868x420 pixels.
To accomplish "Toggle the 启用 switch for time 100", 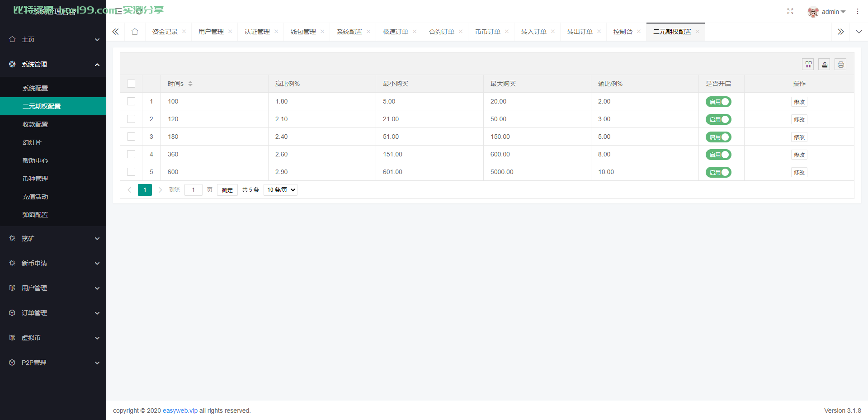I will coord(718,102).
